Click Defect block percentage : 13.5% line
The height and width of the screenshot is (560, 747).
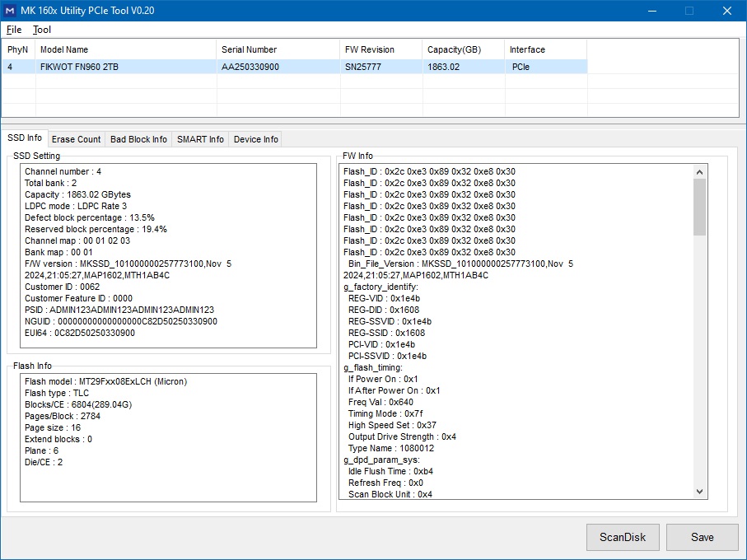click(90, 217)
